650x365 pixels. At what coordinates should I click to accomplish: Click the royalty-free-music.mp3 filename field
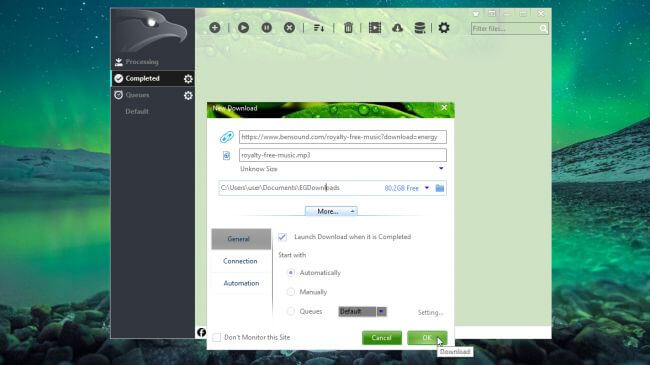[x=342, y=155]
